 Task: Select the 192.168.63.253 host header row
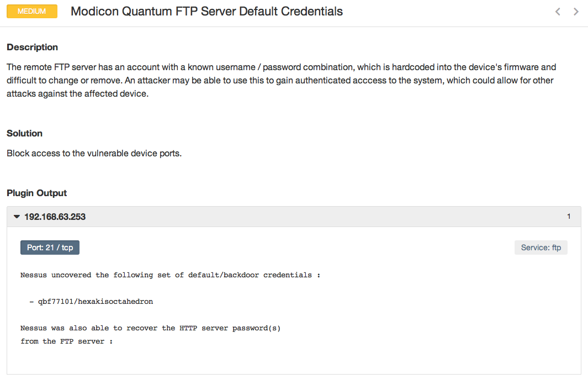(294, 217)
